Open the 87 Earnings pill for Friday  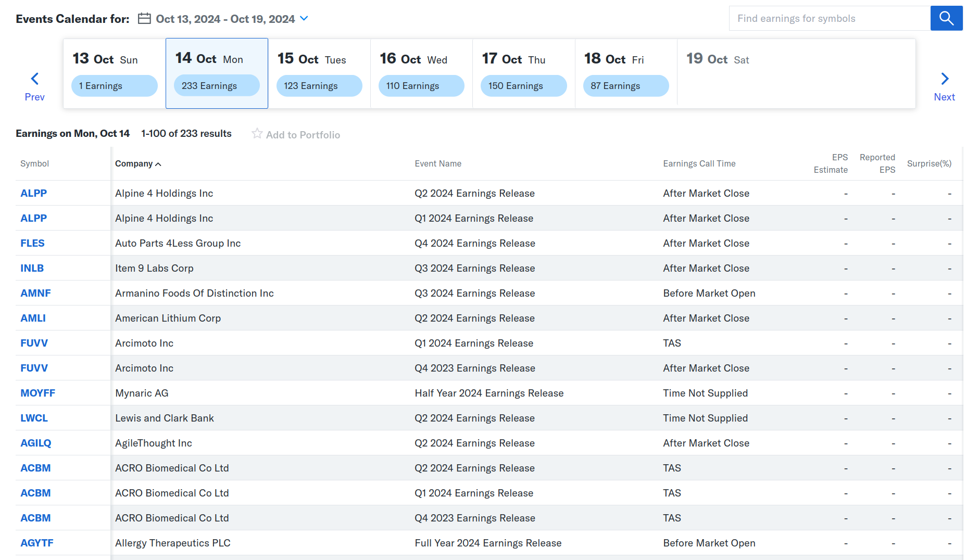tap(625, 86)
